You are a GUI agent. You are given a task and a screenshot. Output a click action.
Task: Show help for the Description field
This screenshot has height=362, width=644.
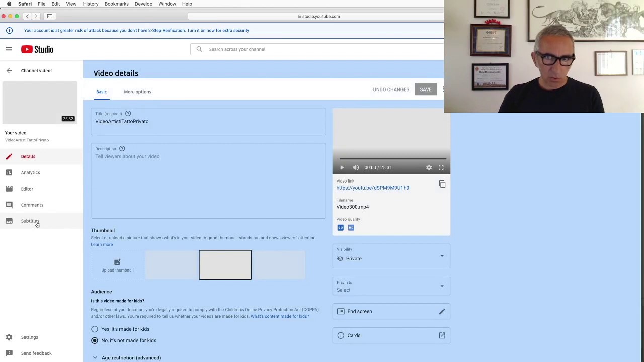click(122, 149)
